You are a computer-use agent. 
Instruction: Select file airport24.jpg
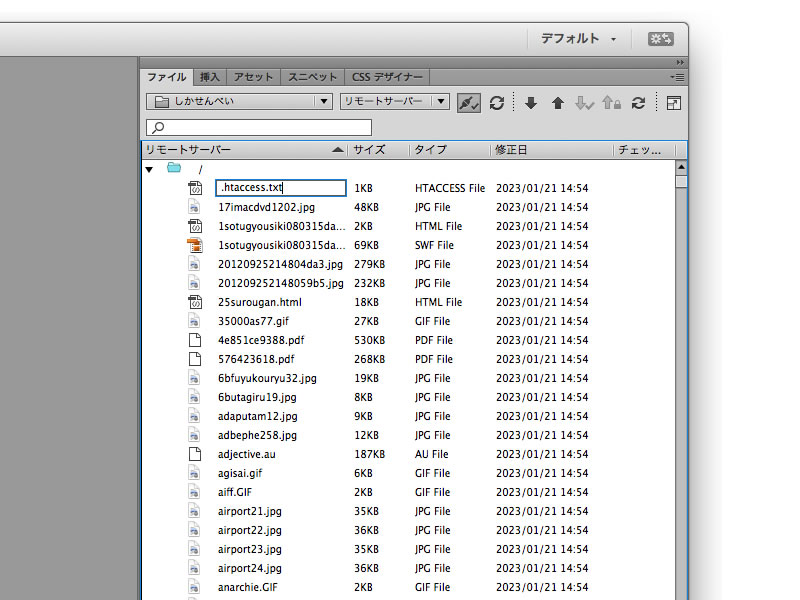tap(249, 568)
